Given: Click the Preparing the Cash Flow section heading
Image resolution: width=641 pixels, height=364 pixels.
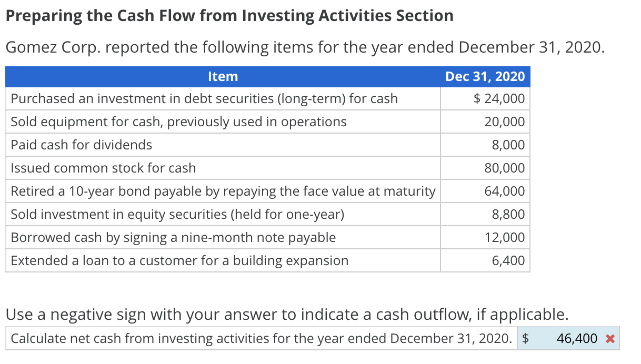Looking at the screenshot, I should [x=229, y=15].
